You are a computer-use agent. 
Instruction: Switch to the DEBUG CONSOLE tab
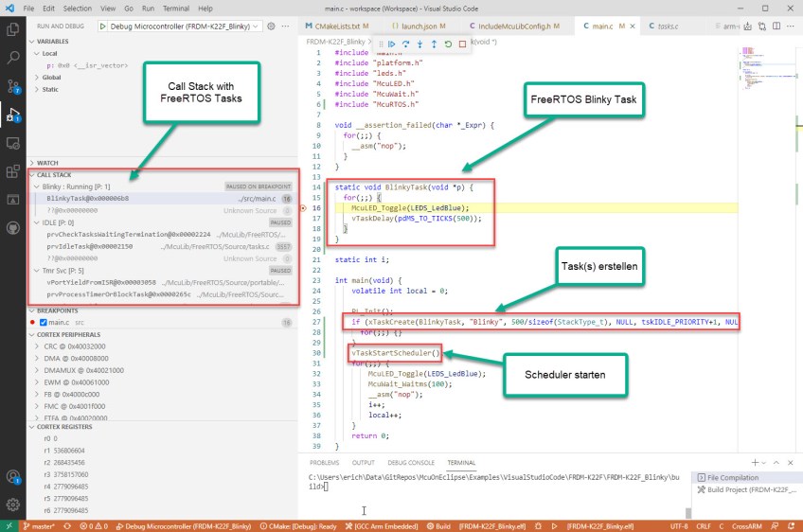coord(410,463)
